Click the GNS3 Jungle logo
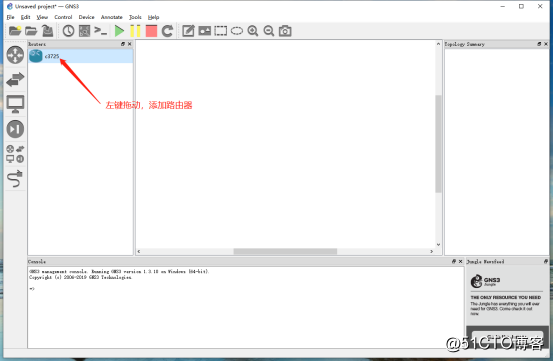This screenshot has height=362, width=554. coord(485,281)
